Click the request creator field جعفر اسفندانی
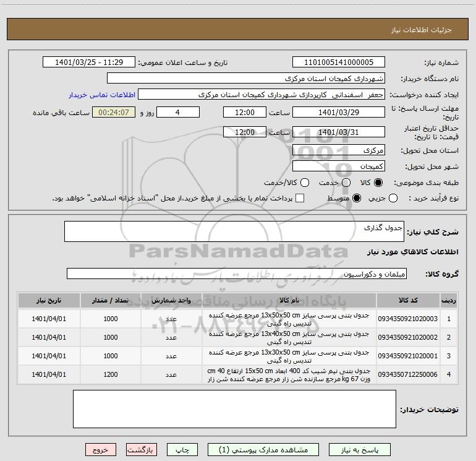Screen dimensions: 476x461 [x=261, y=95]
